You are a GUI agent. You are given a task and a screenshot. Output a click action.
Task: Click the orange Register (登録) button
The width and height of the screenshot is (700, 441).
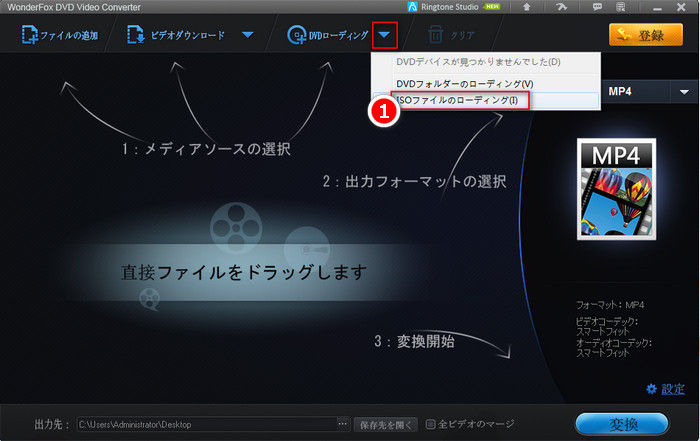[646, 35]
